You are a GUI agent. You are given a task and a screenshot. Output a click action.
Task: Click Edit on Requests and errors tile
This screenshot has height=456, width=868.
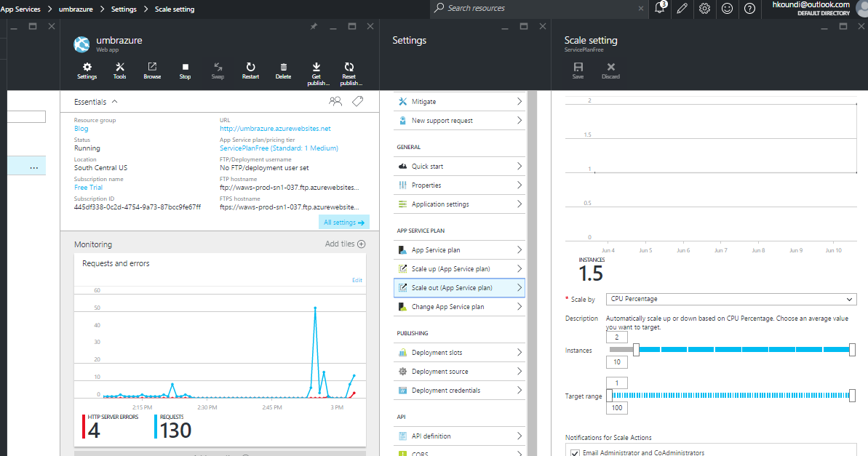(357, 280)
